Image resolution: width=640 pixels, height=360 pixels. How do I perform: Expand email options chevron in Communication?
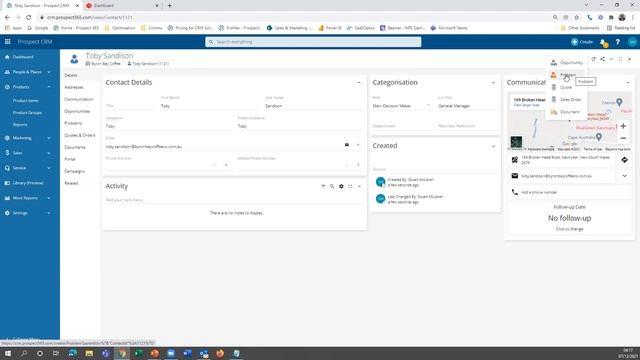point(624,176)
